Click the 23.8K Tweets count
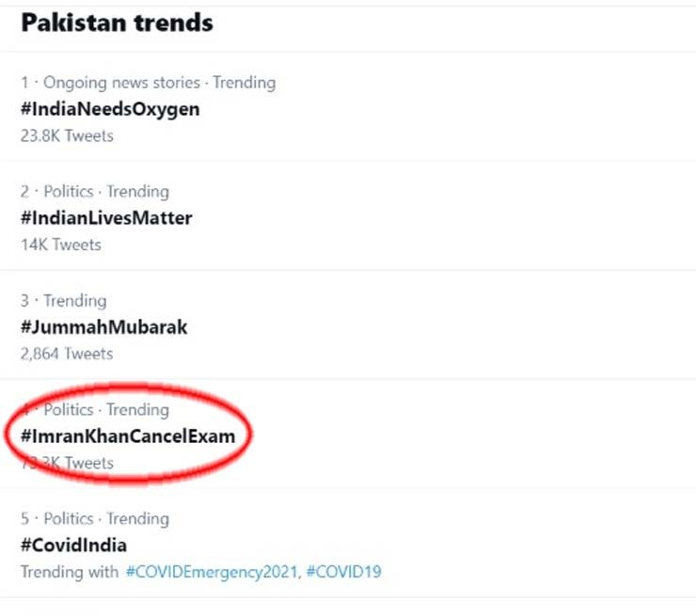 click(x=66, y=135)
